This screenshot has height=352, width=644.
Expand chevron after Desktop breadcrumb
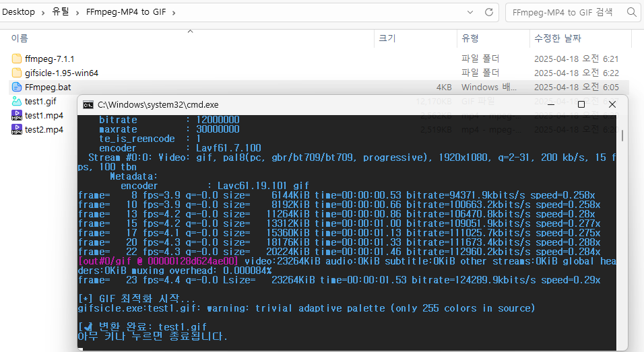pos(42,13)
